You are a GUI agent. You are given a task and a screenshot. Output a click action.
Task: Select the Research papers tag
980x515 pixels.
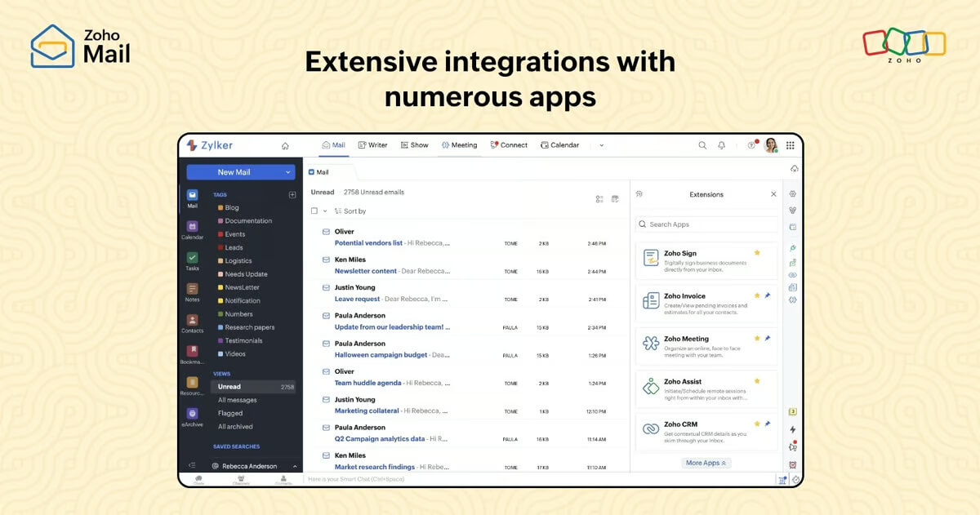(246, 327)
